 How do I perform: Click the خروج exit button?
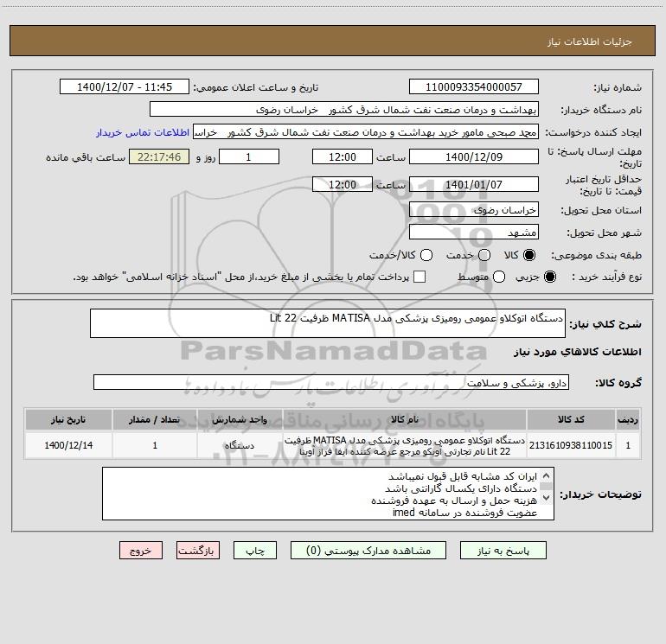[x=141, y=551]
